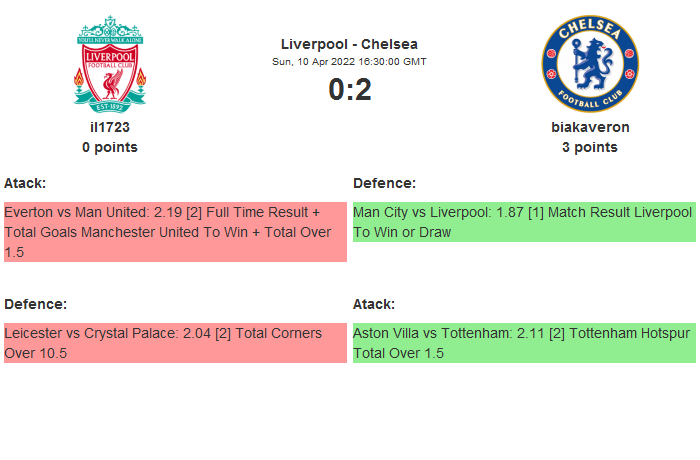Select the Everton vs Man United bet
Screen dimensions: 700x460
(175, 232)
